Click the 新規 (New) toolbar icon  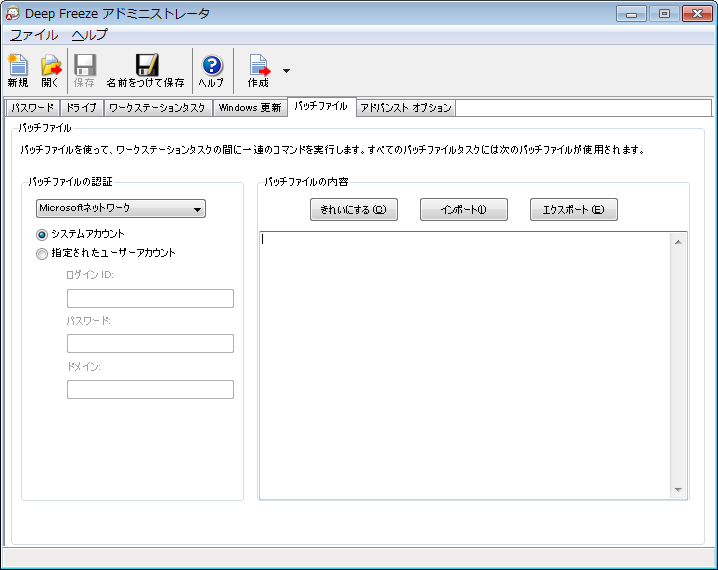18,70
